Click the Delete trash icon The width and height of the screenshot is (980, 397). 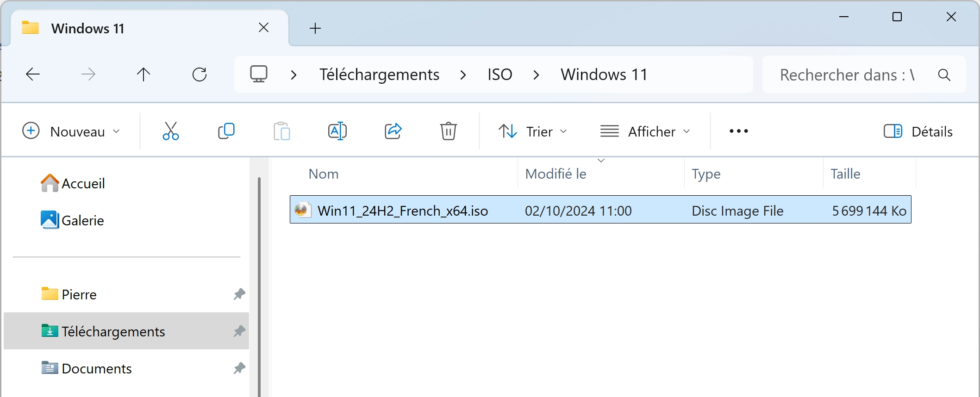[448, 131]
